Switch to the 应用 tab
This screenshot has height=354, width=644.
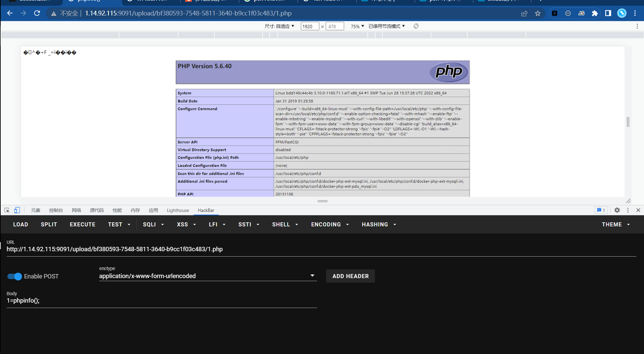tap(154, 210)
